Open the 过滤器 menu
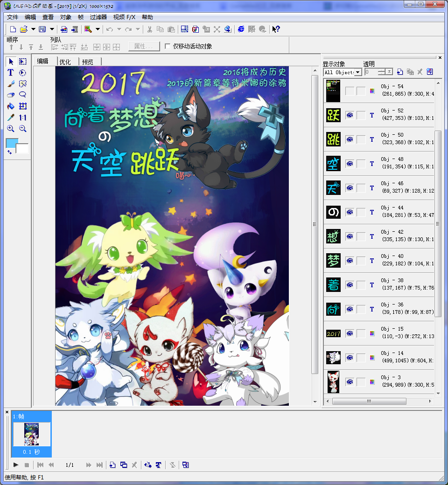Screen dimensions: 448x485 coord(98,17)
